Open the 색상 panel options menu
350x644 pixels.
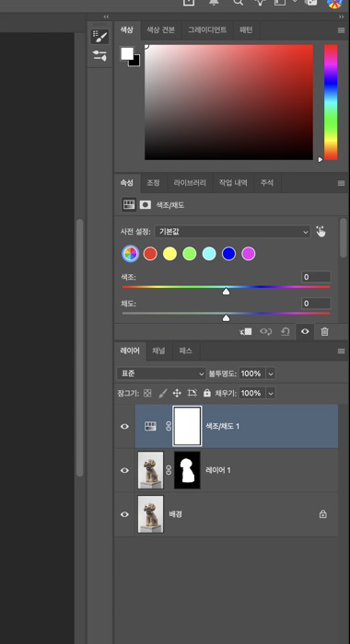(341, 30)
